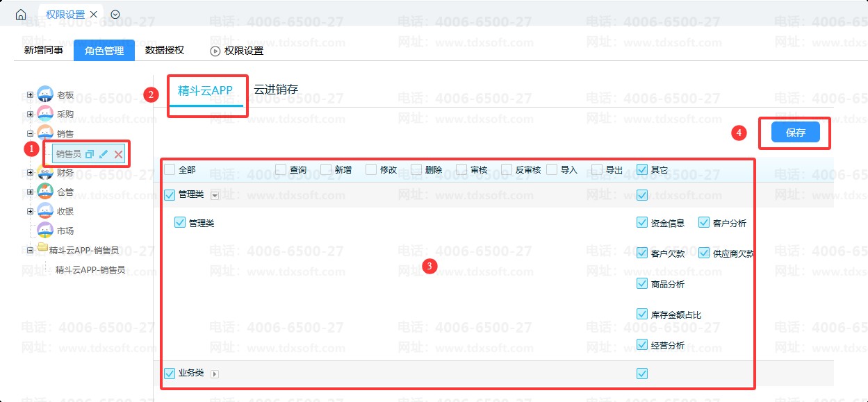This screenshot has height=402, width=868.
Task: Toggle the 导入 checkbox
Action: (x=552, y=169)
